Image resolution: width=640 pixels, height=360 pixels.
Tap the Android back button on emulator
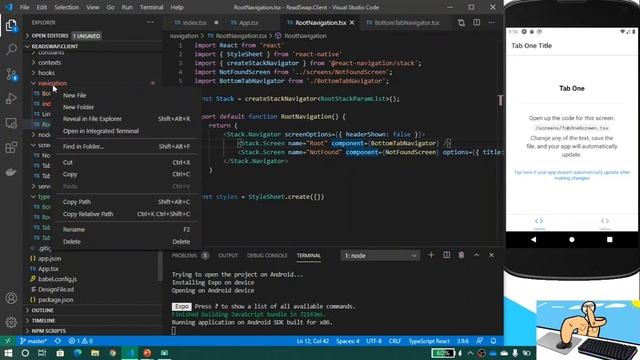533,240
